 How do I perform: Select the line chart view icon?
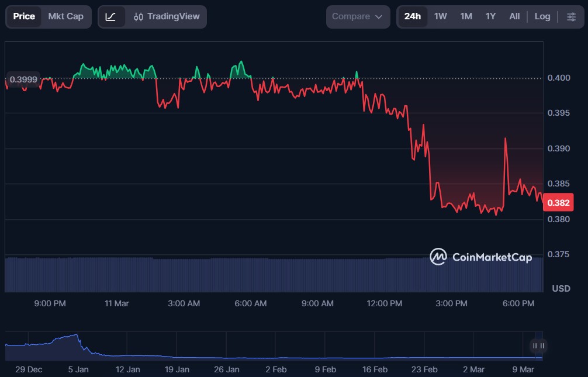[111, 17]
